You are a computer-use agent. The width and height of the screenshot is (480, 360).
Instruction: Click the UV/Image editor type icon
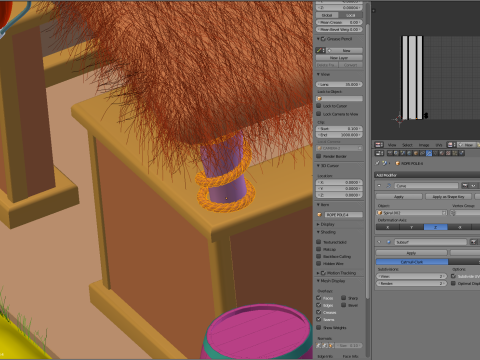point(379,145)
